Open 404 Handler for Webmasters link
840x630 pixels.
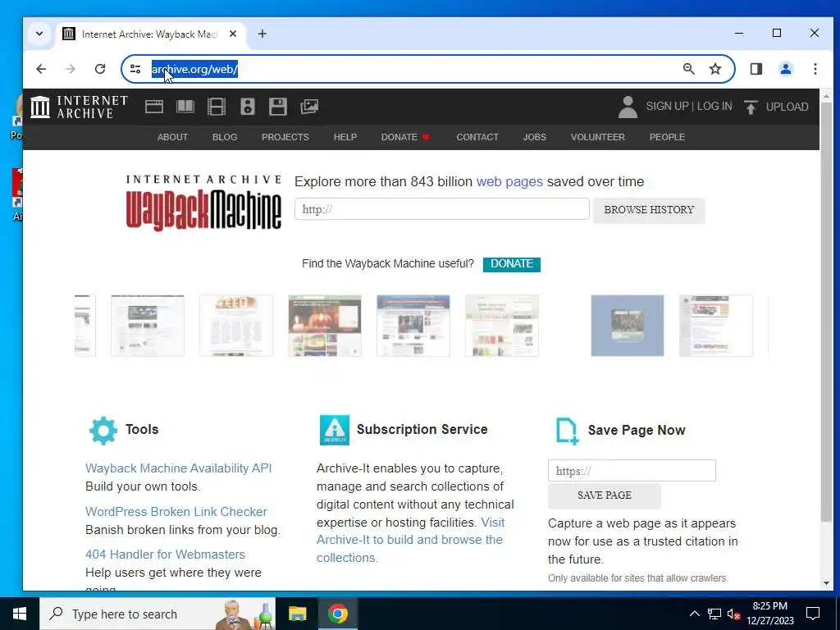coord(165,555)
